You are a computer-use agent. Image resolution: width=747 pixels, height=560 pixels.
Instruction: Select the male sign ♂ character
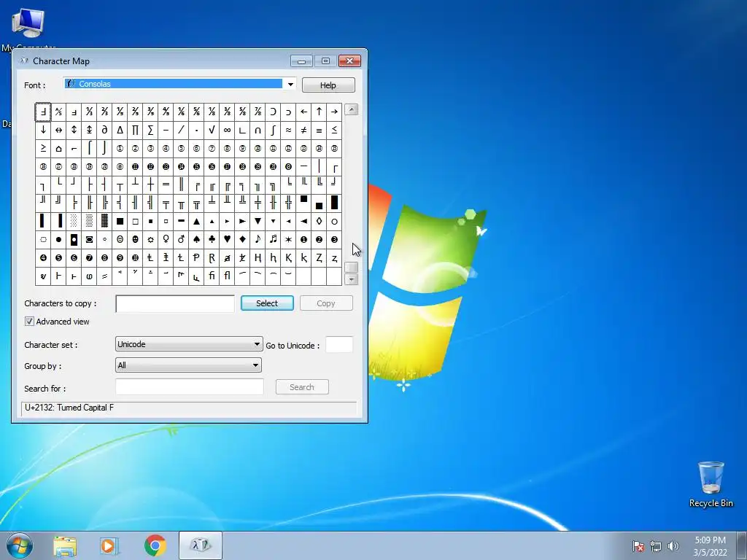coord(181,239)
